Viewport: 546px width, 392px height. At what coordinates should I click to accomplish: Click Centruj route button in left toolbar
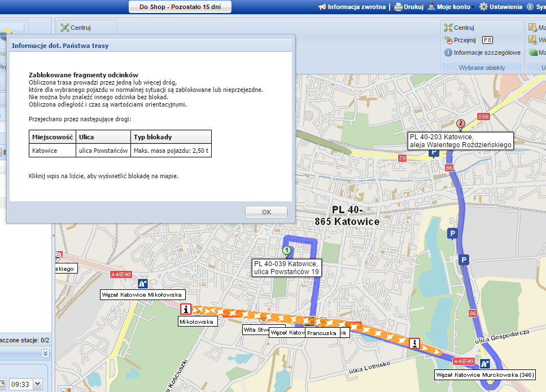76,28
